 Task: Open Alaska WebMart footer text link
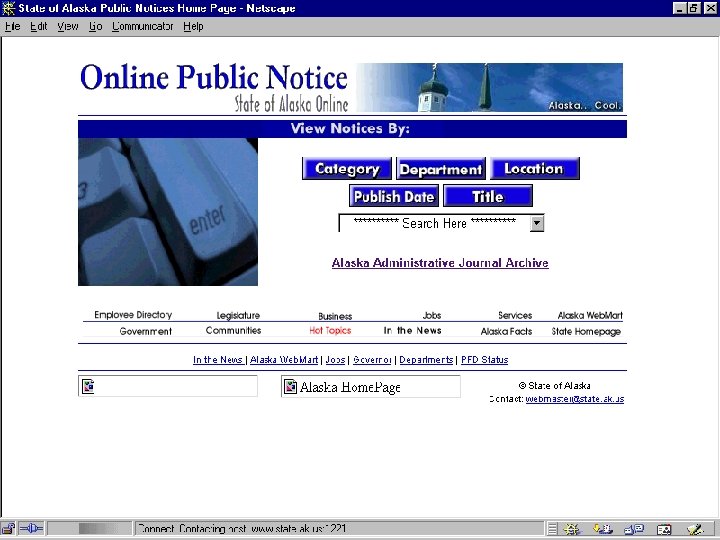coord(284,360)
